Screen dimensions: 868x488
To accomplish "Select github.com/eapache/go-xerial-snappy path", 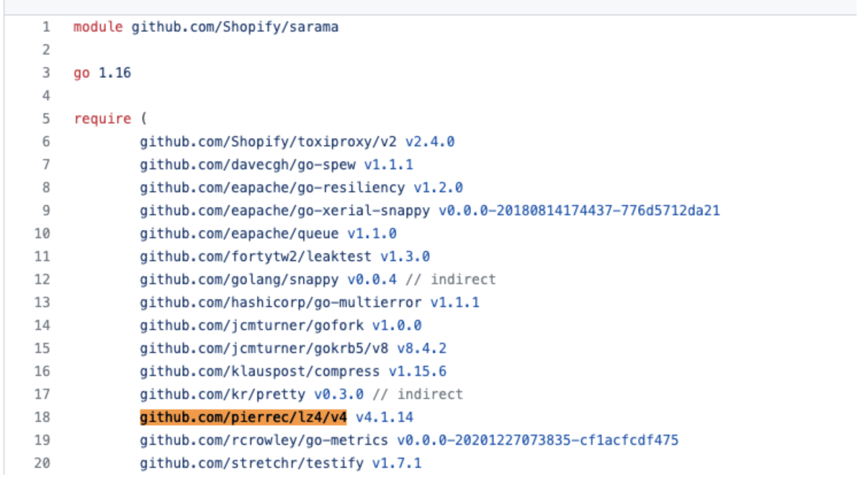I will (x=285, y=211).
